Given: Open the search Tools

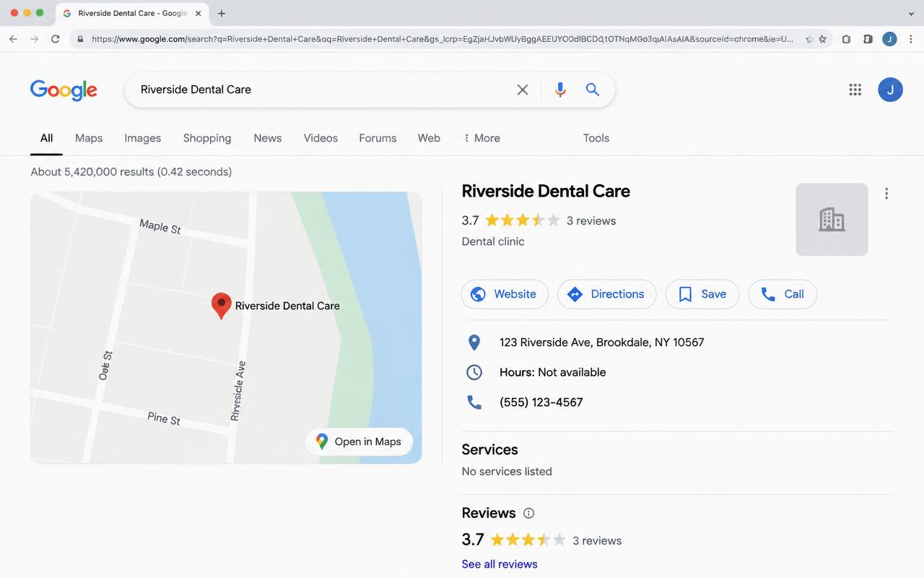Looking at the screenshot, I should pos(596,138).
